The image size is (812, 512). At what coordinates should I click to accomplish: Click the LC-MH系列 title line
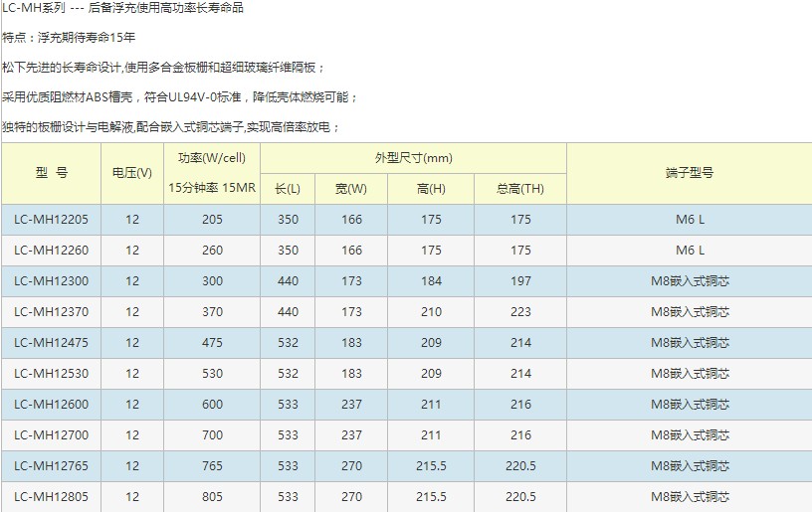pyautogui.click(x=122, y=8)
